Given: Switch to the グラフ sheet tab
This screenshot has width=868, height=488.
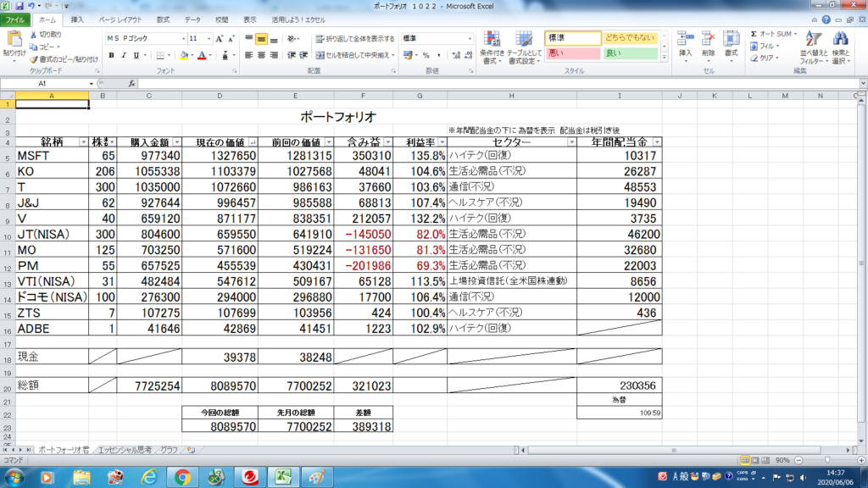Looking at the screenshot, I should click(x=169, y=451).
